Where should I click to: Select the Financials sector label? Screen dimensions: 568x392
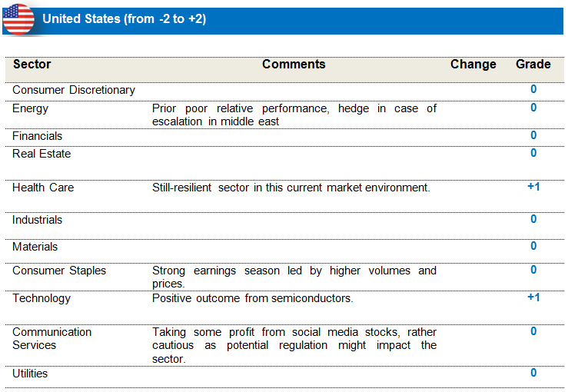[x=38, y=136]
